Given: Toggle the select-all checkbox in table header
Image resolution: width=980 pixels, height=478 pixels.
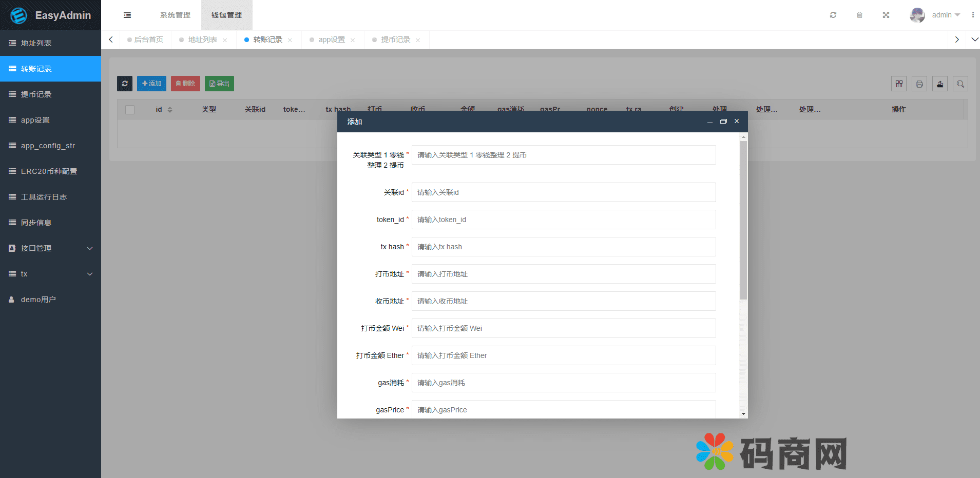Looking at the screenshot, I should click(x=130, y=110).
